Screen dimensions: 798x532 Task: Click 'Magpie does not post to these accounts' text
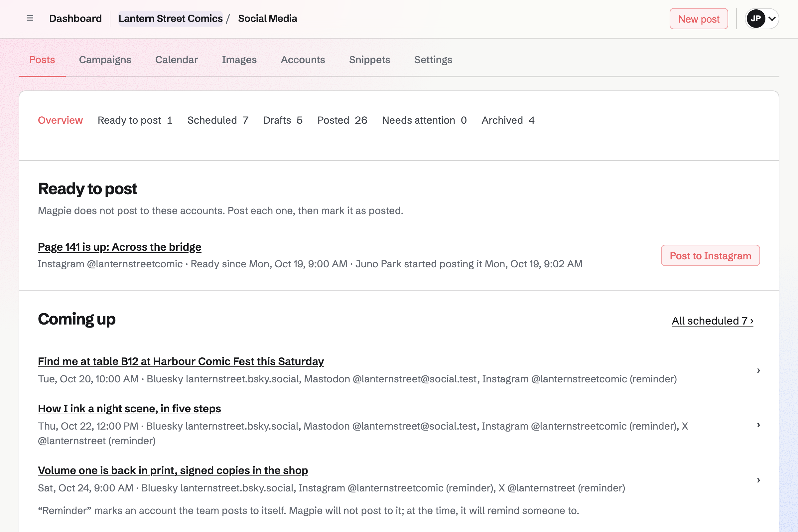pos(220,211)
